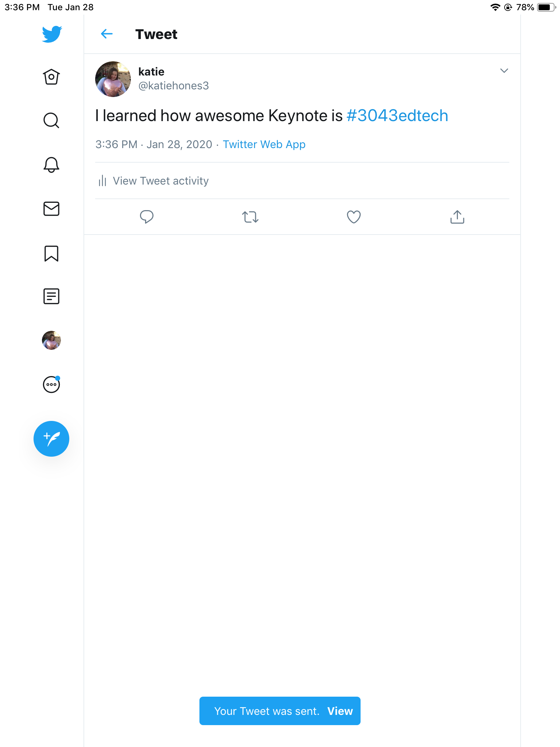
Task: Open profile from sidebar avatar
Action: (51, 340)
